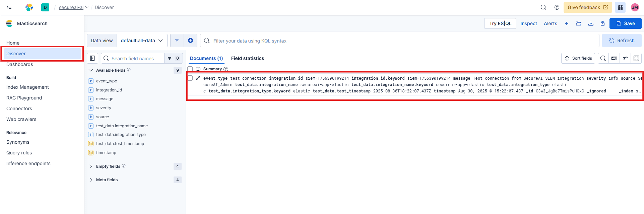This screenshot has width=644, height=214.
Task: Focus the Search field names input
Action: coord(133,58)
